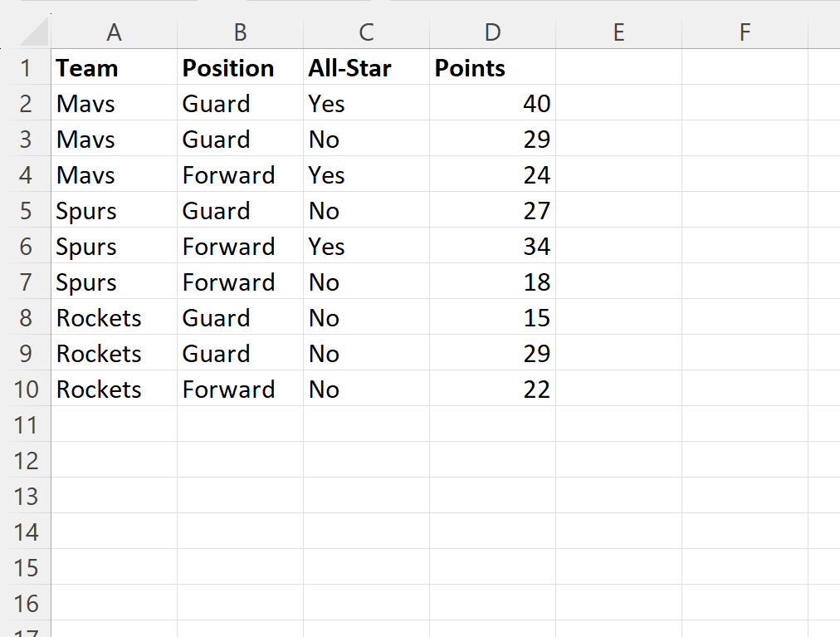This screenshot has height=637, width=840.
Task: Select row 5 header
Action: coord(27,210)
